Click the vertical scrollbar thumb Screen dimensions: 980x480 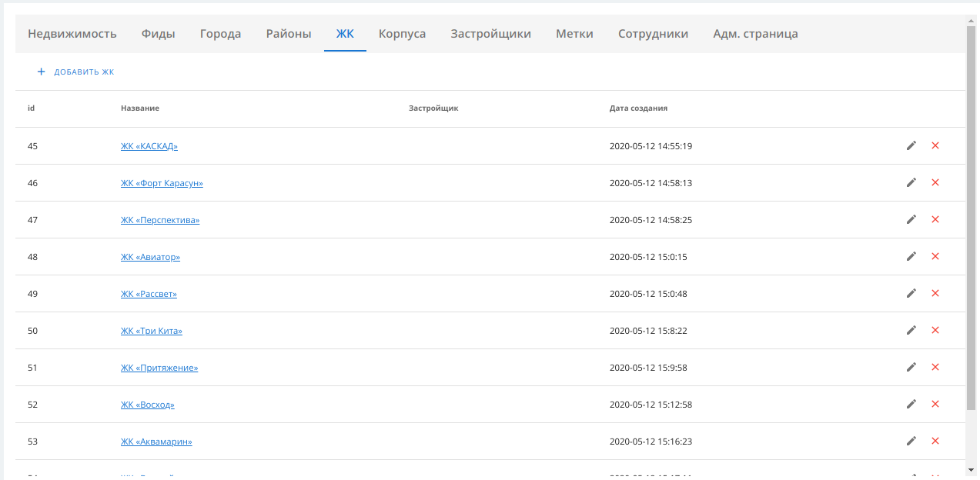[972, 215]
